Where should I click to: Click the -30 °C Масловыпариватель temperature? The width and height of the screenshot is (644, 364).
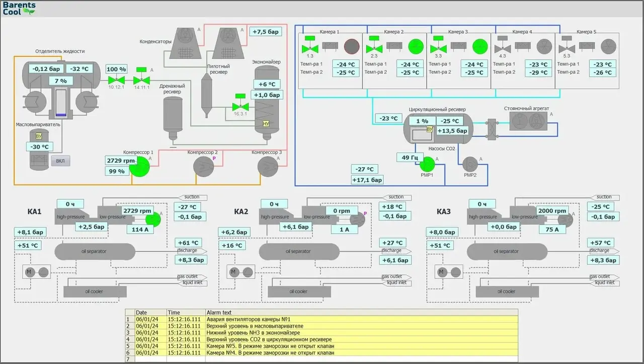point(40,147)
